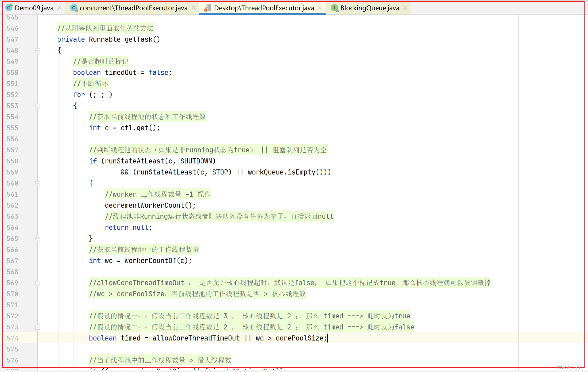Click Desktop\ThreadPoolExecutor.java file icon

point(207,8)
